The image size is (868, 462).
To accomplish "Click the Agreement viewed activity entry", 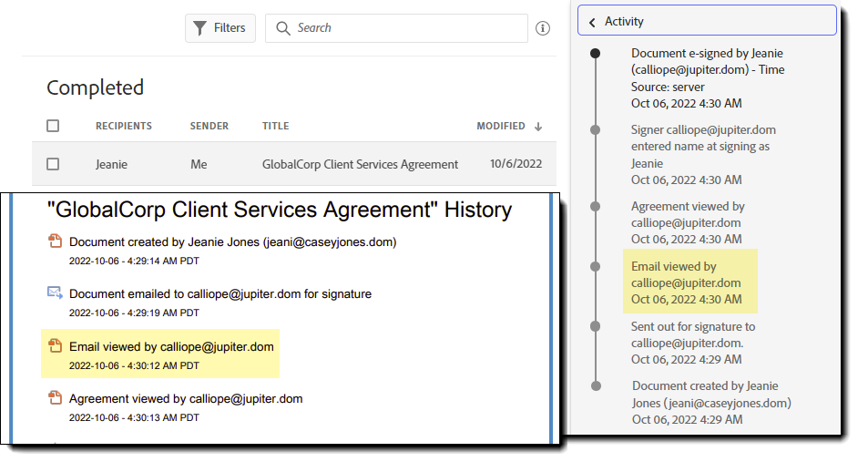I will pyautogui.click(x=688, y=222).
